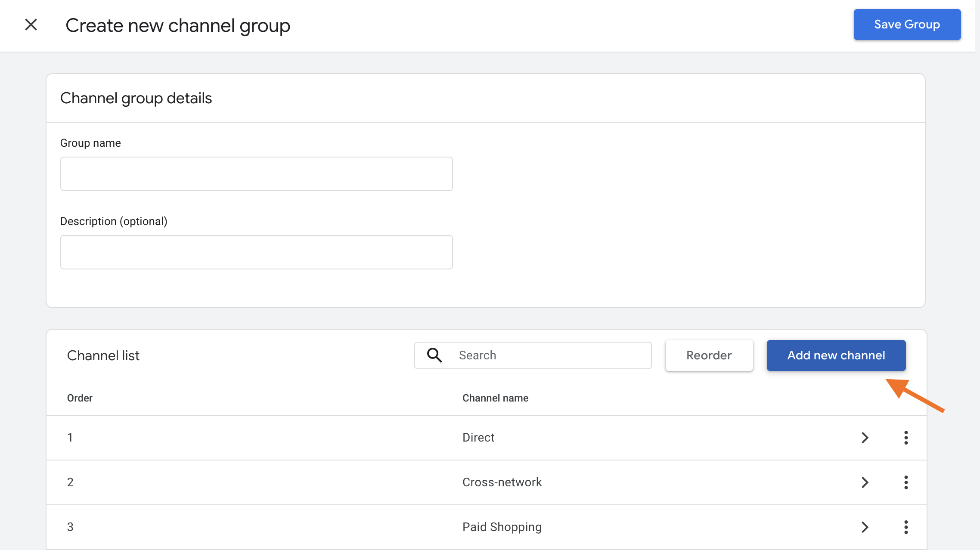
Task: Select the Direct channel name text
Action: pos(478,438)
